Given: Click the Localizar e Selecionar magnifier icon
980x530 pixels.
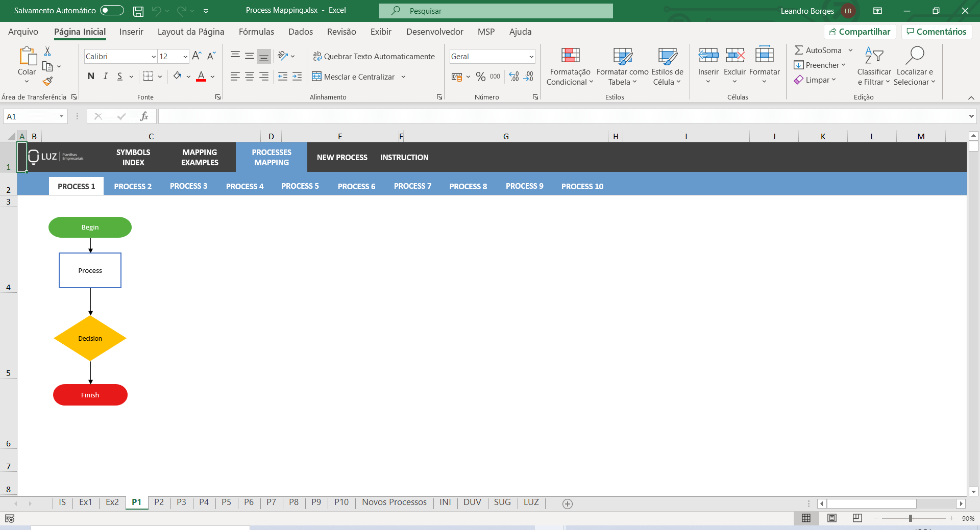Looking at the screenshot, I should click(x=915, y=54).
